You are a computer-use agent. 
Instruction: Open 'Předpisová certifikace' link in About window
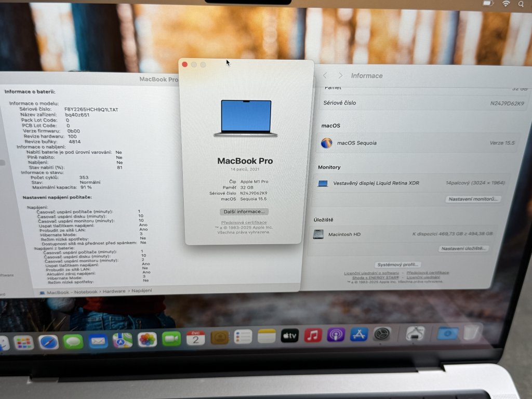click(x=244, y=222)
